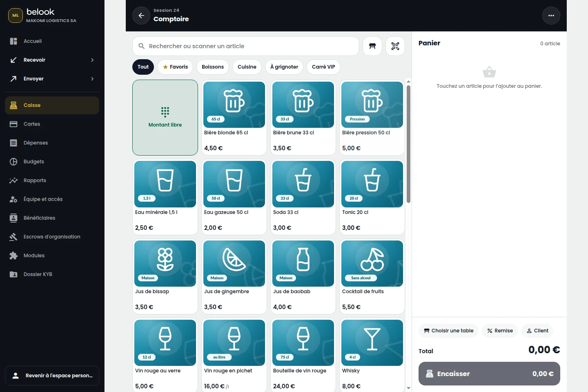Click the product list scrollbar
The image size is (588, 392).
point(408,145)
